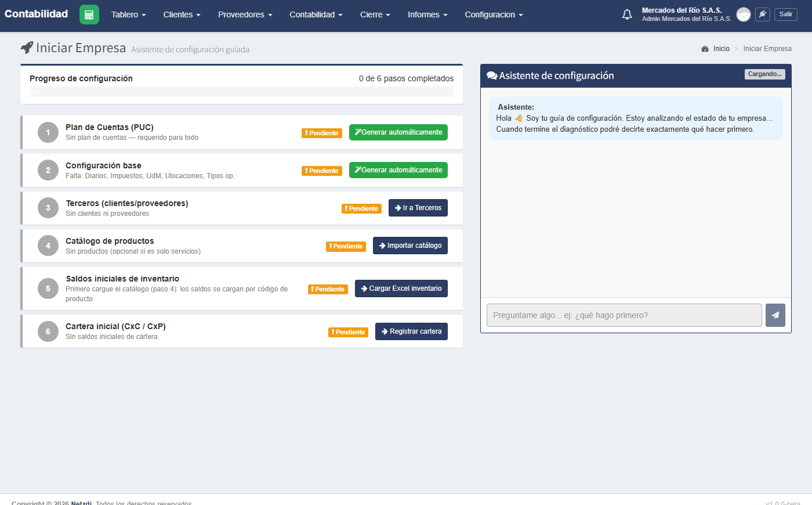Send the assistant message with paper plane
The height and width of the screenshot is (505, 812).
pyautogui.click(x=775, y=315)
